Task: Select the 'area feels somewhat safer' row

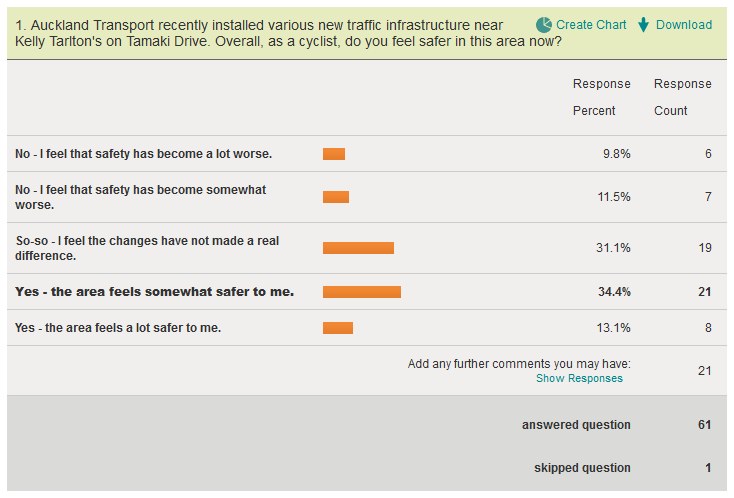Action: (x=155, y=292)
